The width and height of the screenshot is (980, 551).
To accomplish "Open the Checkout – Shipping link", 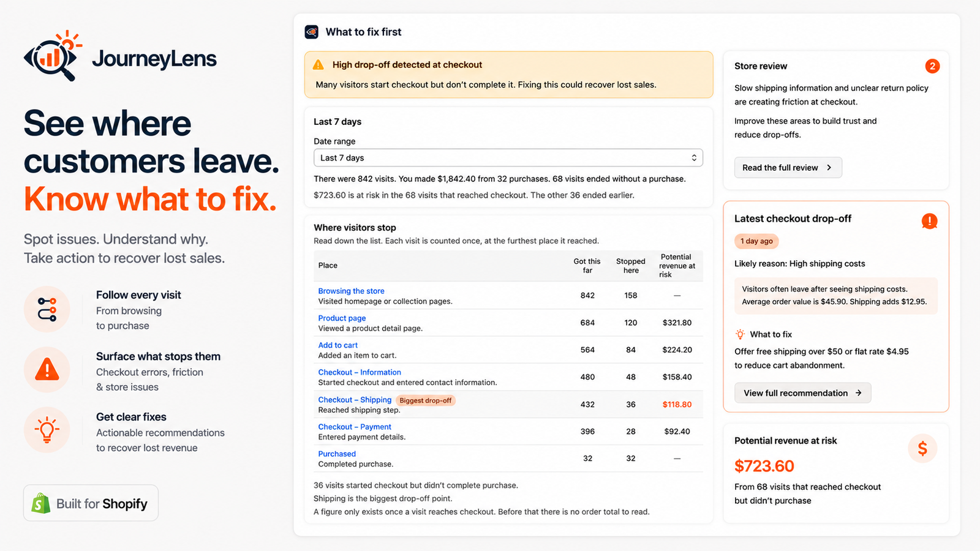I will (x=355, y=400).
